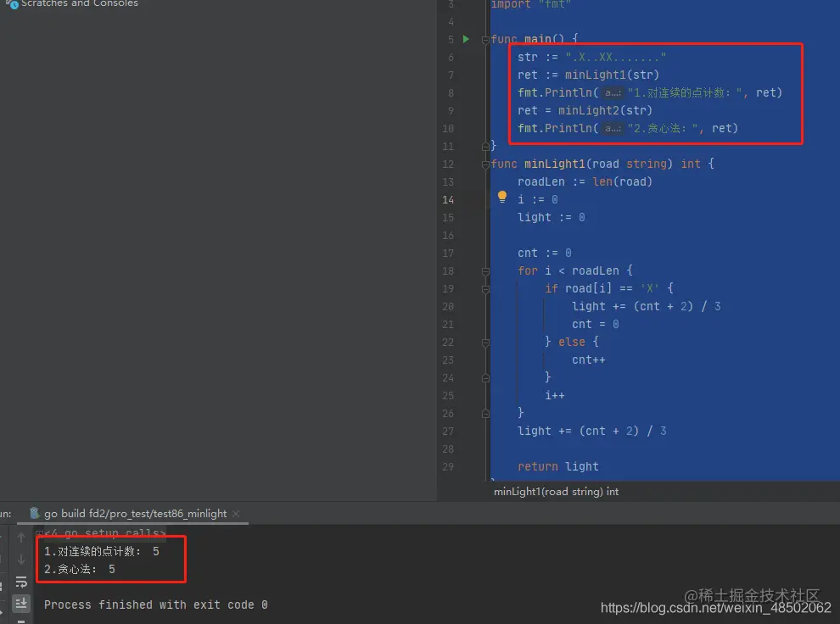Click console output "1.对连续的点计数: 5"

(101, 551)
